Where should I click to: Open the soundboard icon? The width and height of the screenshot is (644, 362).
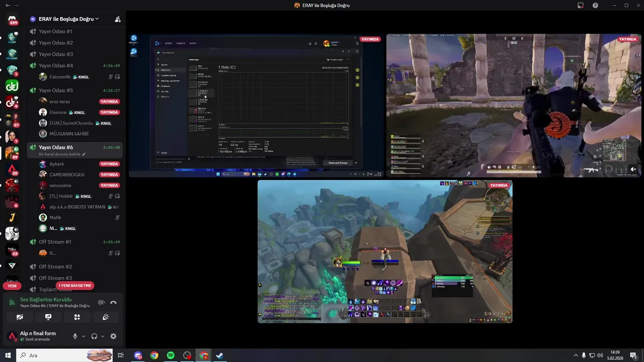click(x=106, y=317)
